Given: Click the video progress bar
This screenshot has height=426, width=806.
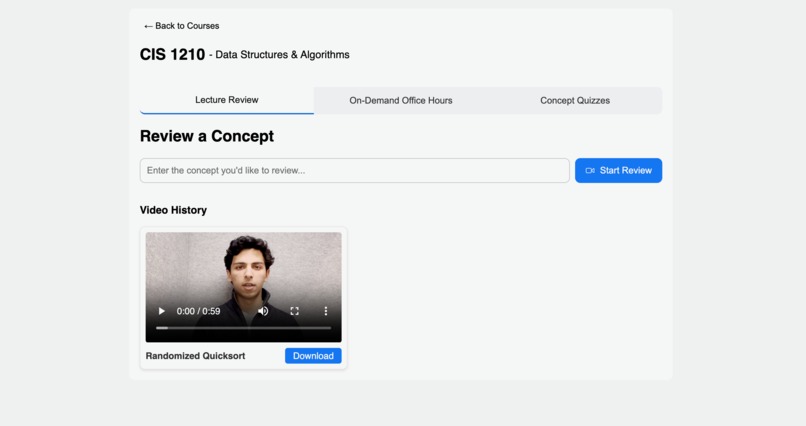Looking at the screenshot, I should pos(244,328).
